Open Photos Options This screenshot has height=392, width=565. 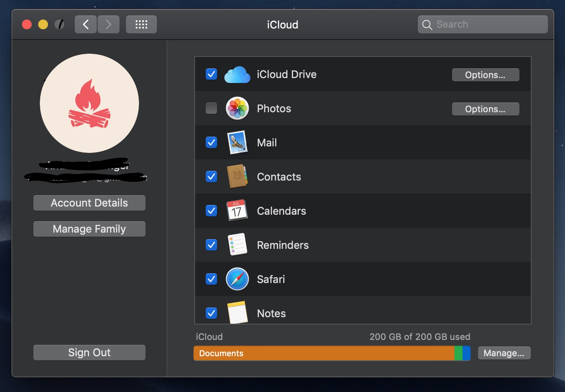click(485, 109)
